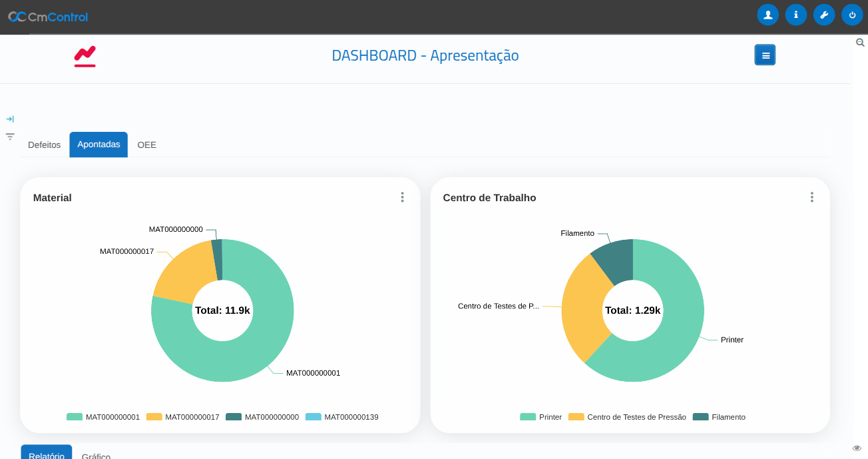Click the power logout icon

tap(852, 15)
